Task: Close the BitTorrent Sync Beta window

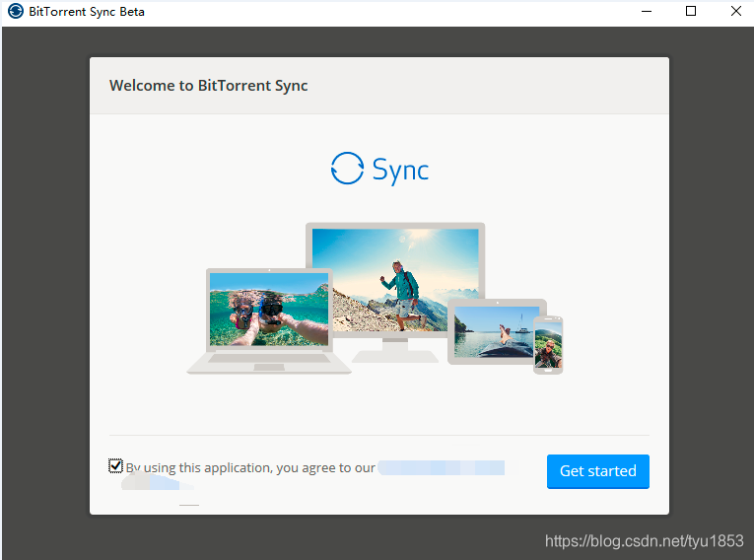Action: tap(735, 11)
